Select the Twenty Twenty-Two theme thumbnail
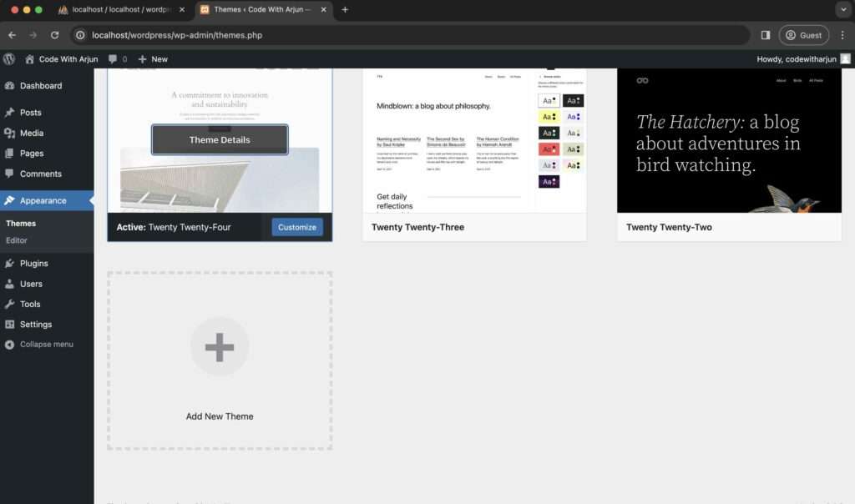This screenshot has width=855, height=504. (729, 140)
